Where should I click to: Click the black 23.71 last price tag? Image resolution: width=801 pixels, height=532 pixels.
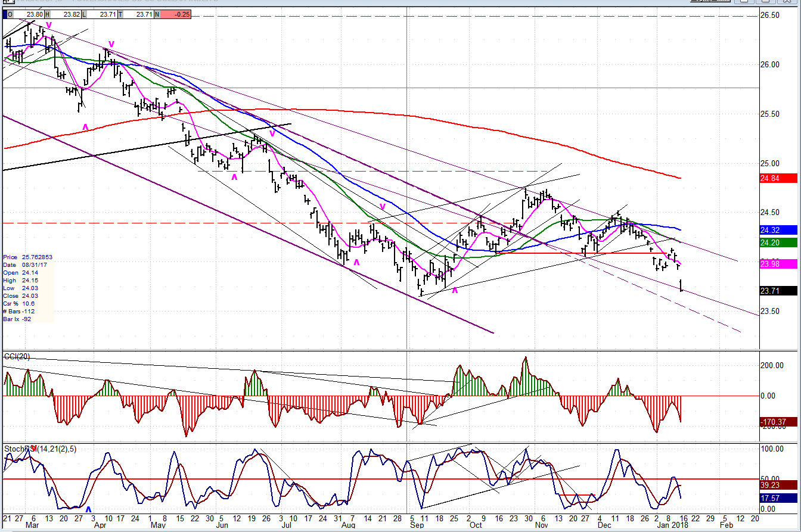click(x=779, y=291)
